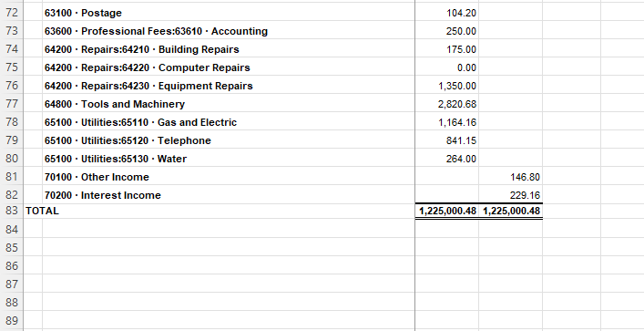
Task: Click the 2,820.68 Tools and Machinery value
Action: [457, 104]
